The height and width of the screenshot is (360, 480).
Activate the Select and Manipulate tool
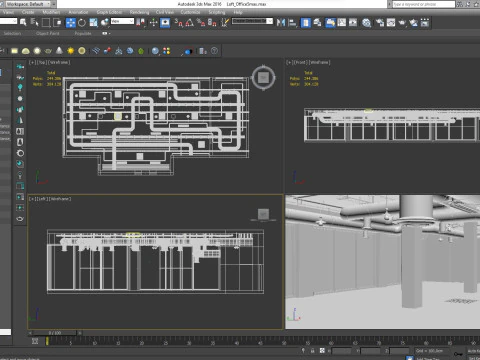point(153,22)
